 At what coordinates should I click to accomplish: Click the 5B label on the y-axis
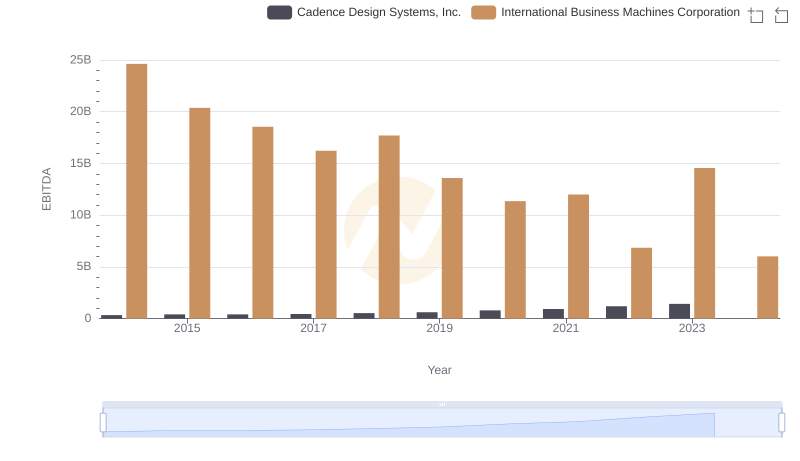click(84, 266)
